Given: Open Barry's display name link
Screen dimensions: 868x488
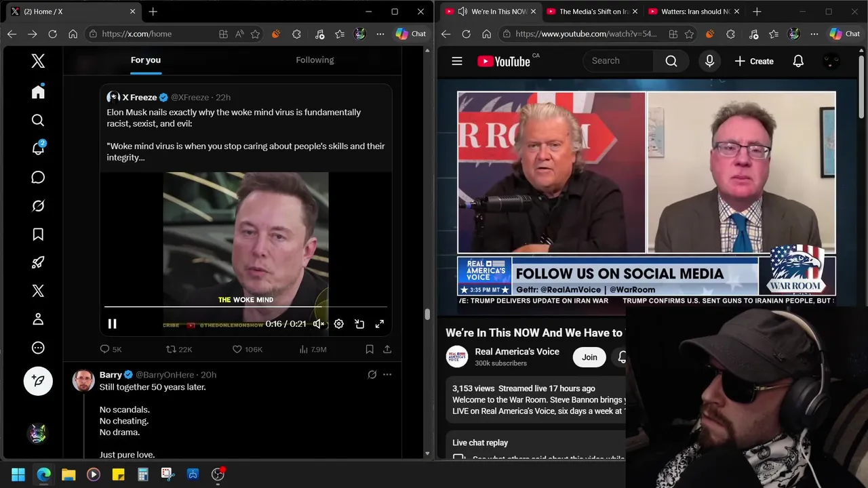Looking at the screenshot, I should pos(111,374).
